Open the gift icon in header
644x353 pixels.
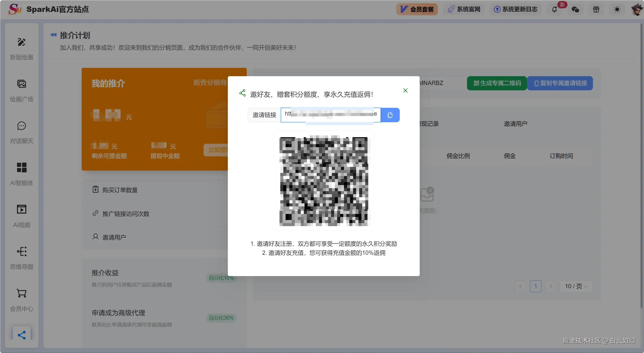click(596, 10)
